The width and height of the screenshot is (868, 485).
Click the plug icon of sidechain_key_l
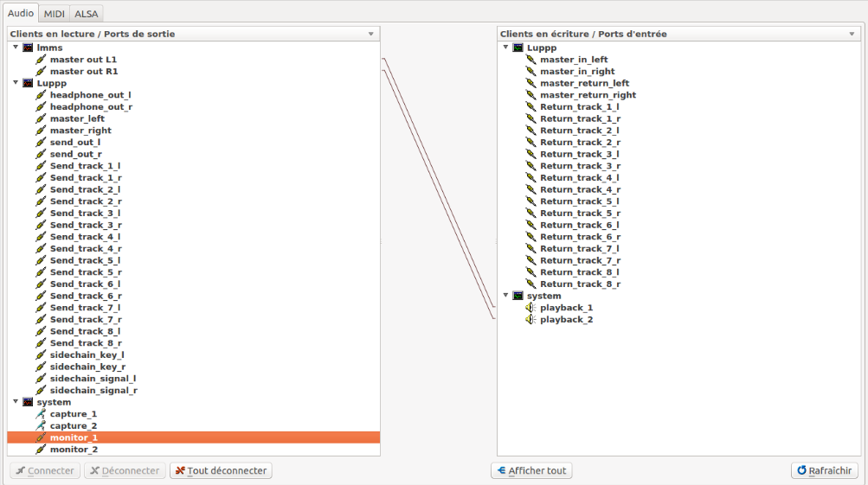coord(41,355)
